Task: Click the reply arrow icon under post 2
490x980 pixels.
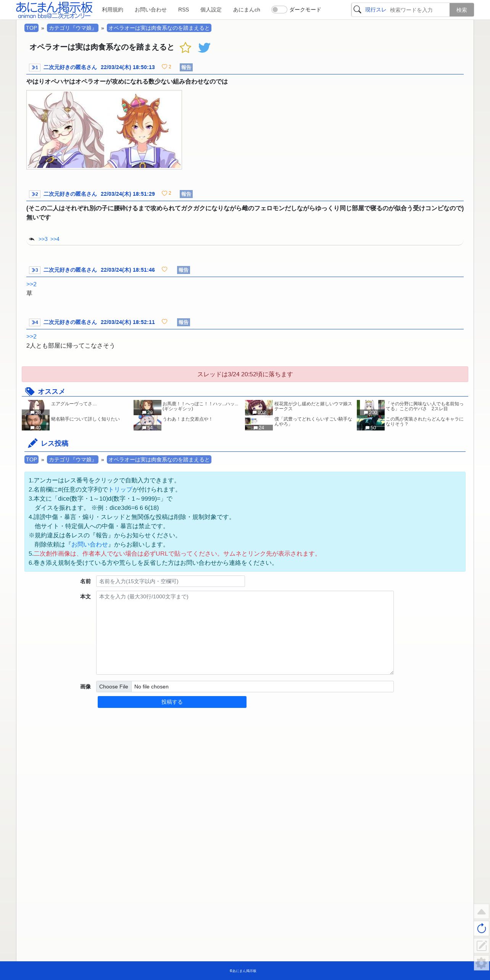Action: [x=32, y=239]
